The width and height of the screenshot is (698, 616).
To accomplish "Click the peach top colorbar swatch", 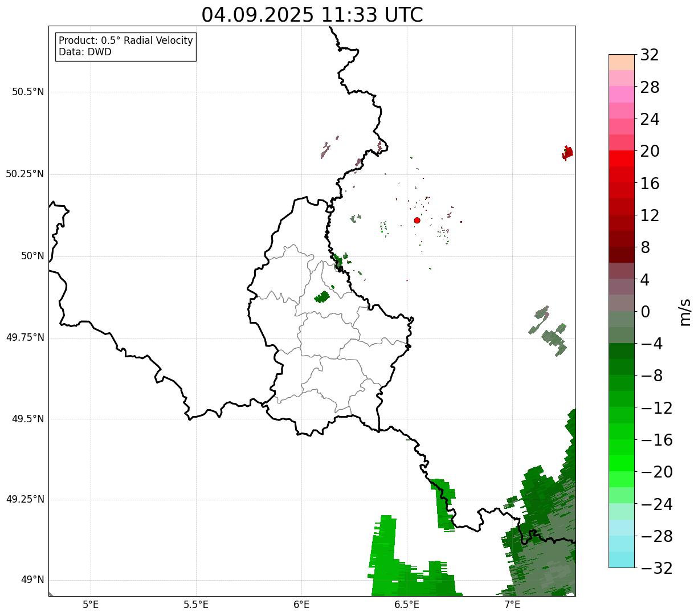I will [x=621, y=62].
